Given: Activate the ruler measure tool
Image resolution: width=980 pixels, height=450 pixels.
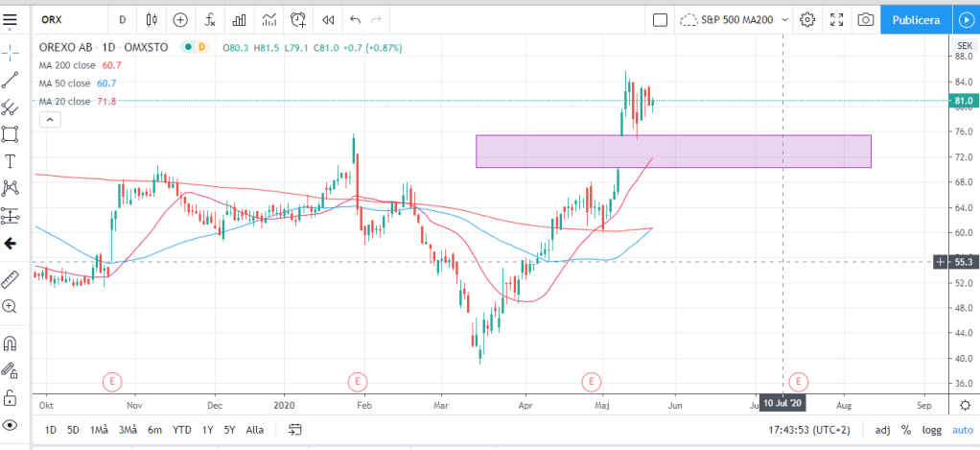Looking at the screenshot, I should (x=11, y=279).
